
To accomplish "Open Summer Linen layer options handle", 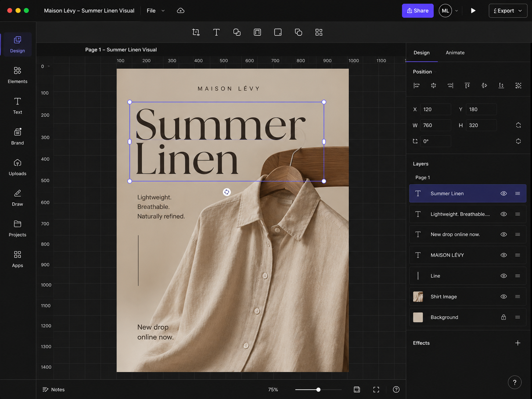I will click(518, 193).
